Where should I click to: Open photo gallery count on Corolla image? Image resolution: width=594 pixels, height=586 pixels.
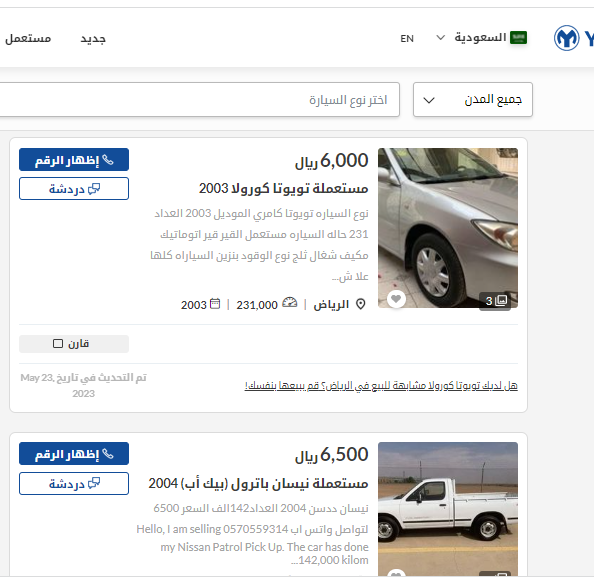(x=496, y=301)
